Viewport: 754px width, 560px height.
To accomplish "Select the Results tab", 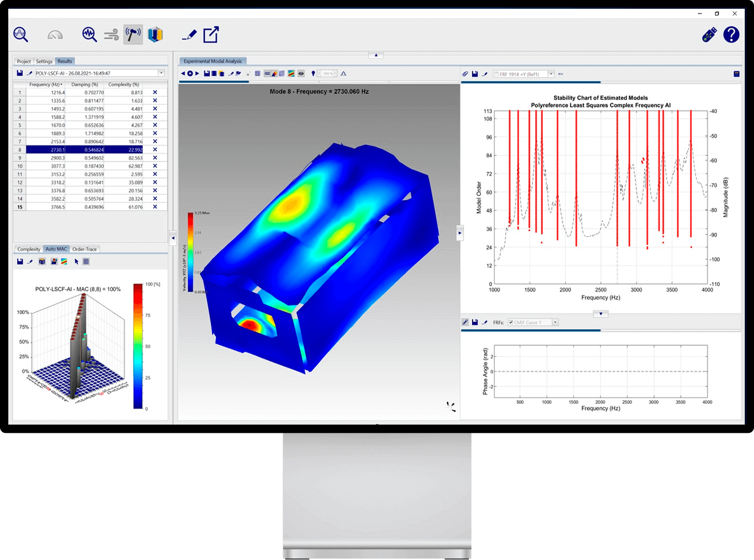I will click(x=65, y=61).
